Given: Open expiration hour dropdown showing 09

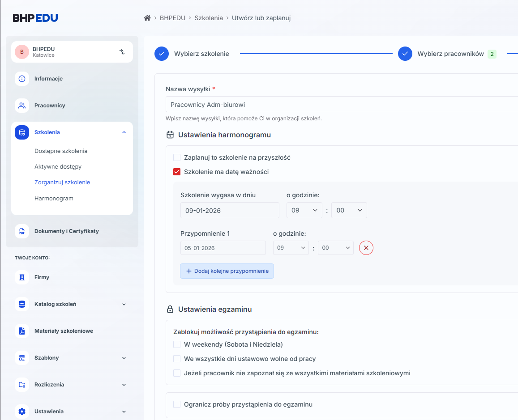Looking at the screenshot, I should (x=304, y=210).
